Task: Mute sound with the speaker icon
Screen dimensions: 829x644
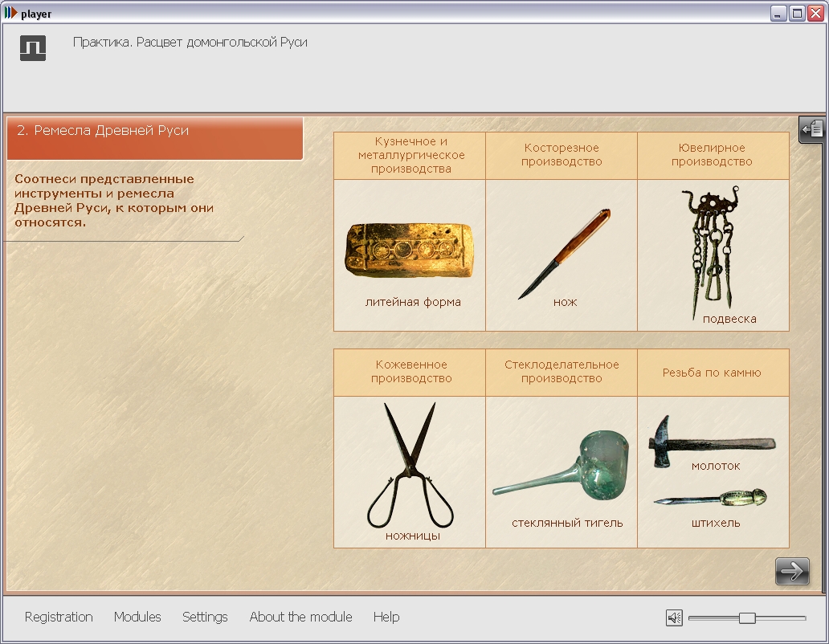Action: pyautogui.click(x=674, y=618)
